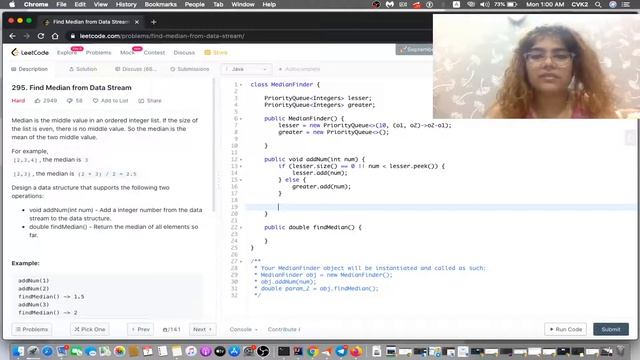Screen dimensions: 640x360
Task: Close the Find Median from Data Stream tab
Action: coord(137,22)
